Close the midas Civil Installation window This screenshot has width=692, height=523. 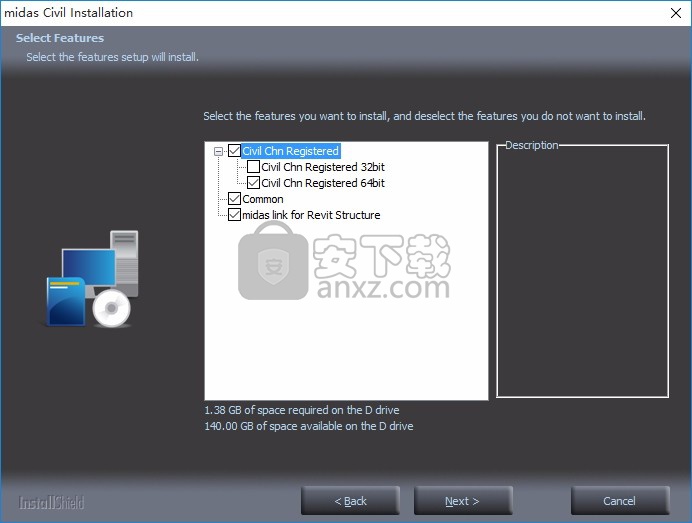pyautogui.click(x=676, y=13)
